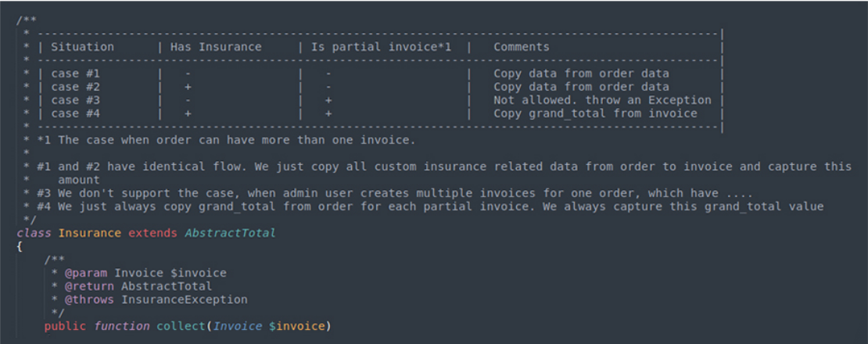This screenshot has width=868, height=344.
Task: Click the Situation column header in comment table
Action: click(82, 47)
